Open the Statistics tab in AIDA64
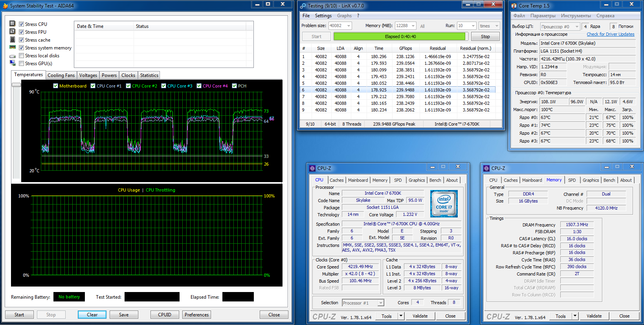This screenshot has height=325, width=644. 149,75
